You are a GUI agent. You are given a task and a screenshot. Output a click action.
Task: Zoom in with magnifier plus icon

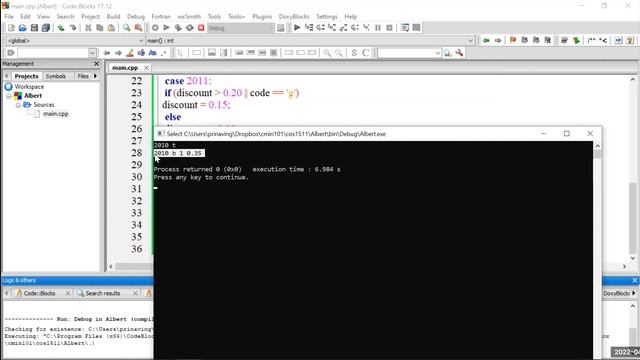click(x=327, y=53)
